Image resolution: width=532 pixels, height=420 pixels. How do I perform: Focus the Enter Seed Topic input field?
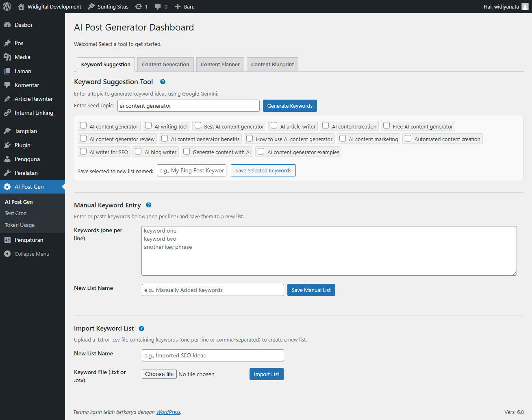[188, 106]
